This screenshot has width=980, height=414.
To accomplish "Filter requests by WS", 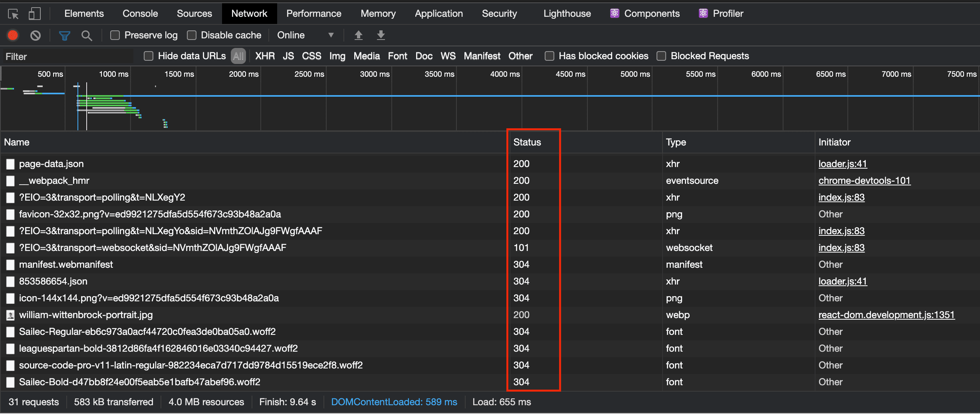I will [448, 56].
